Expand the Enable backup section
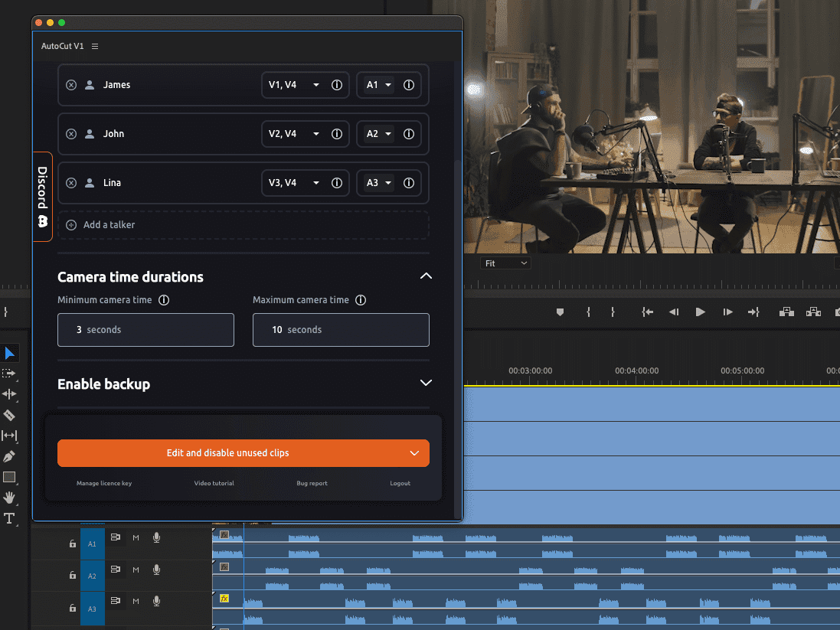Screen dimensions: 840x630 (426, 383)
